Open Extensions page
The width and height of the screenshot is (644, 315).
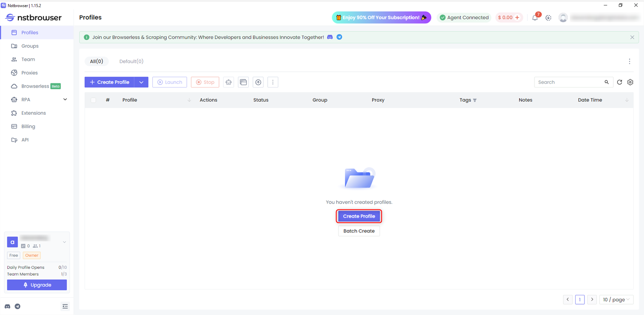click(37, 113)
